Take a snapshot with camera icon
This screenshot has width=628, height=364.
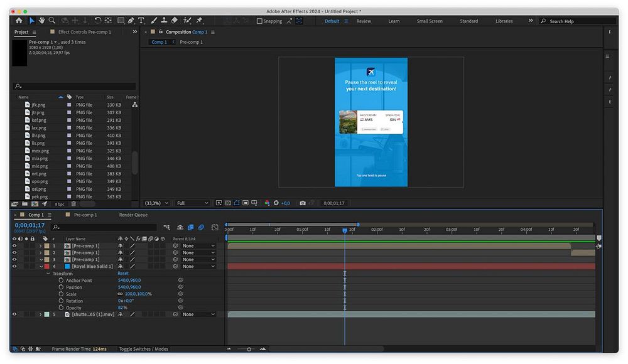[x=303, y=203]
